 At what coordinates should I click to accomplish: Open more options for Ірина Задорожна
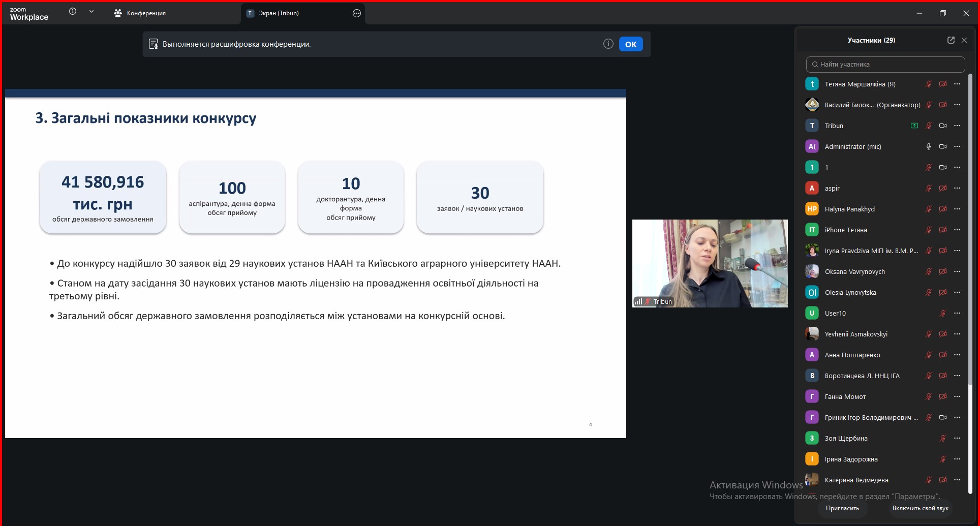point(957,459)
